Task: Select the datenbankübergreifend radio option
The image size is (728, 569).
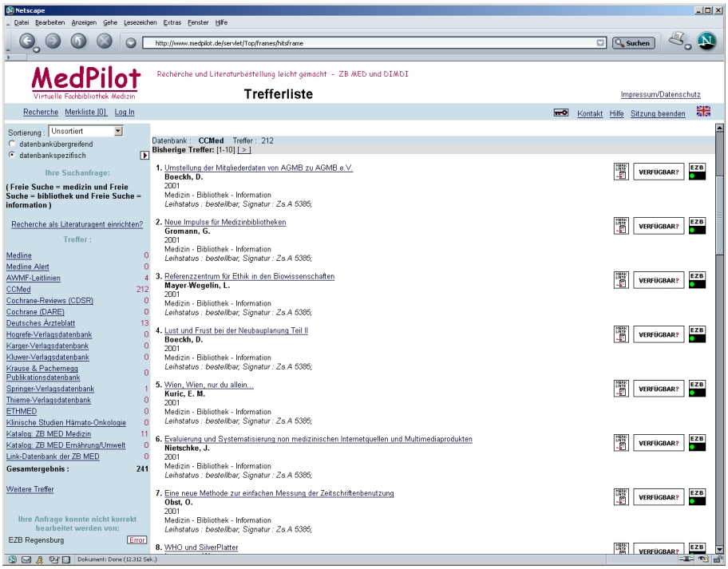Action: coord(12,144)
